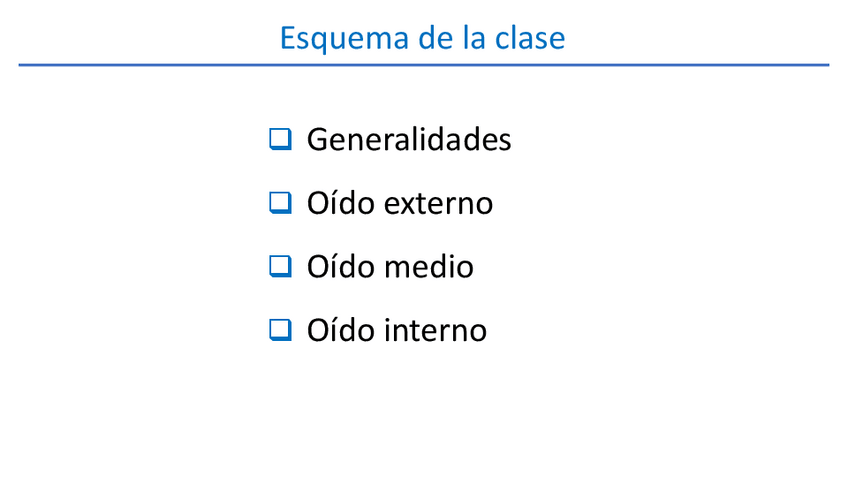Click the word "de" in the title
848x477 pixels.
point(412,38)
